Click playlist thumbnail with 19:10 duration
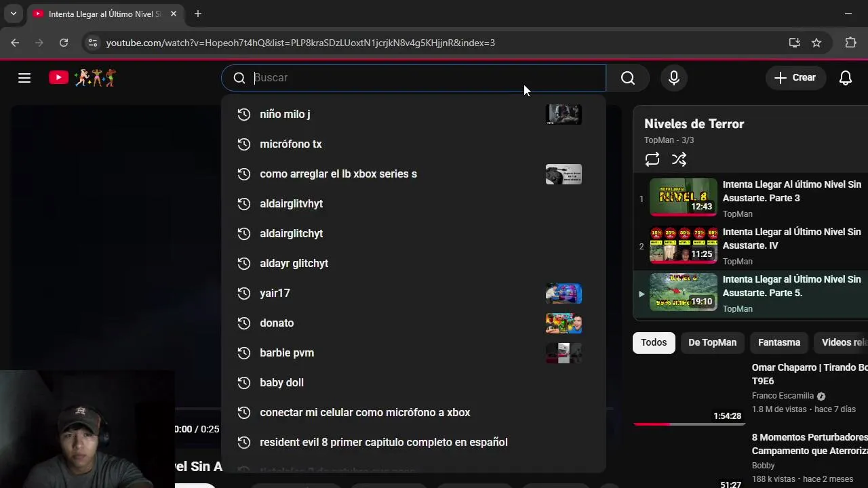Viewport: 868px width, 488px height. [x=684, y=292]
